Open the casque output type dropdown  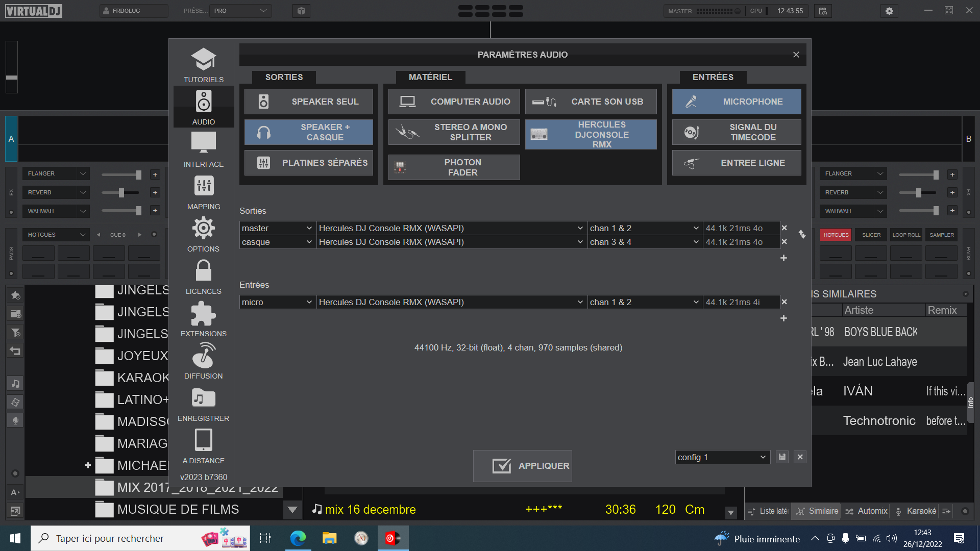coord(277,242)
